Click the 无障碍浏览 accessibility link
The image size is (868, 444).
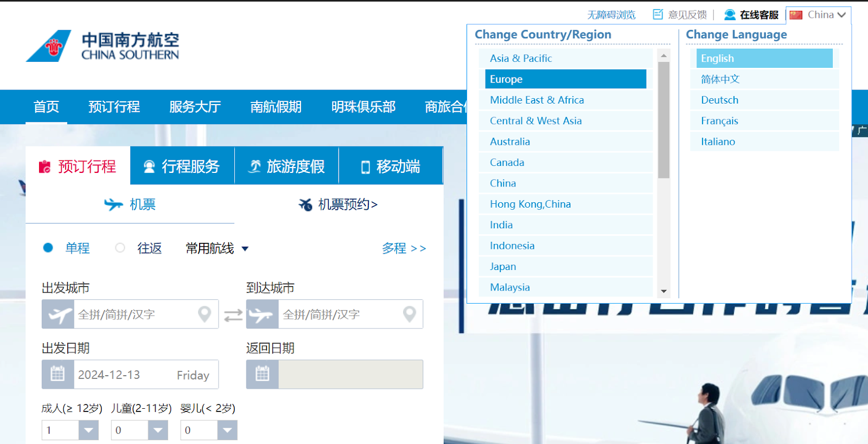(611, 15)
